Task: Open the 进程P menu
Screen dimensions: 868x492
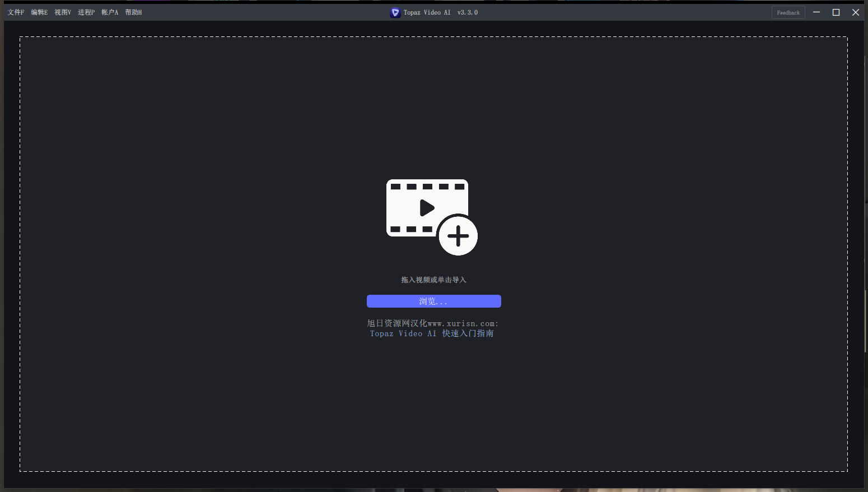Action: click(x=86, y=12)
